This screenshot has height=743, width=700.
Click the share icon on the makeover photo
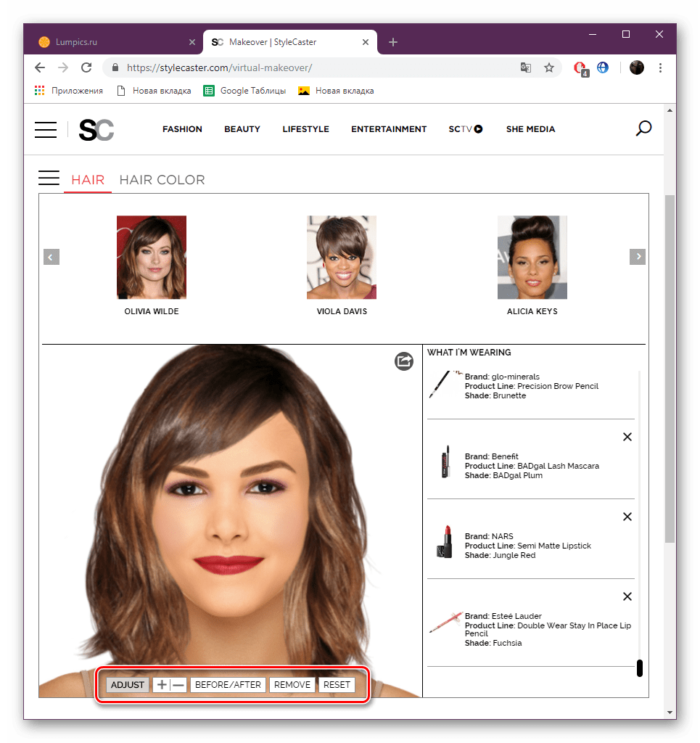tap(403, 361)
